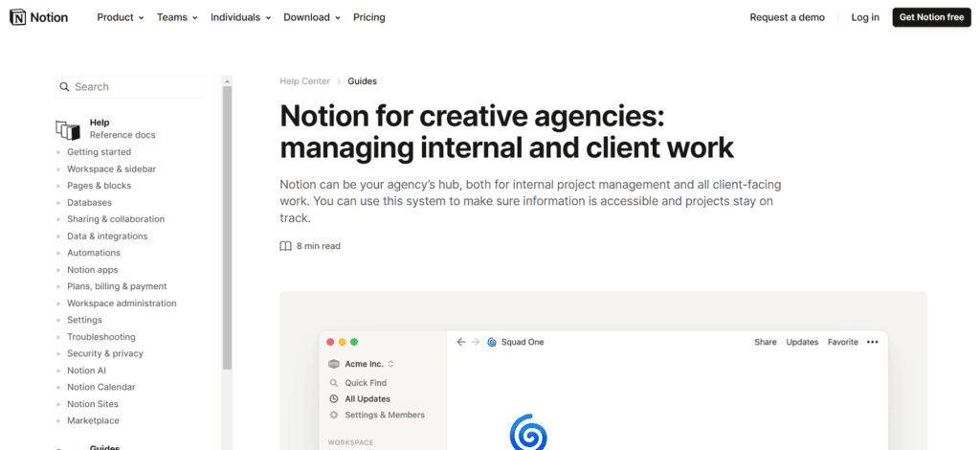The height and width of the screenshot is (450, 980).
Task: Open the Product dropdown menu
Action: [x=120, y=17]
